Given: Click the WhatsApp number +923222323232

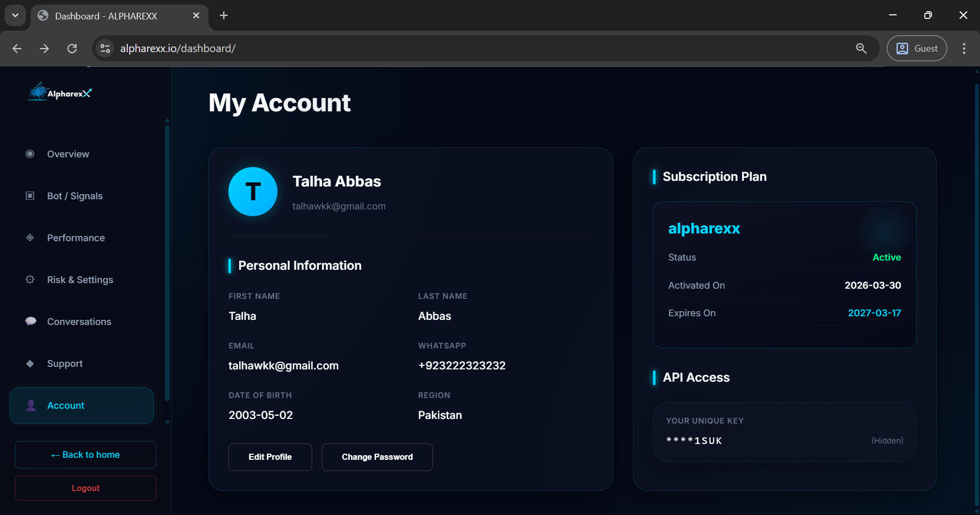Looking at the screenshot, I should 462,365.
